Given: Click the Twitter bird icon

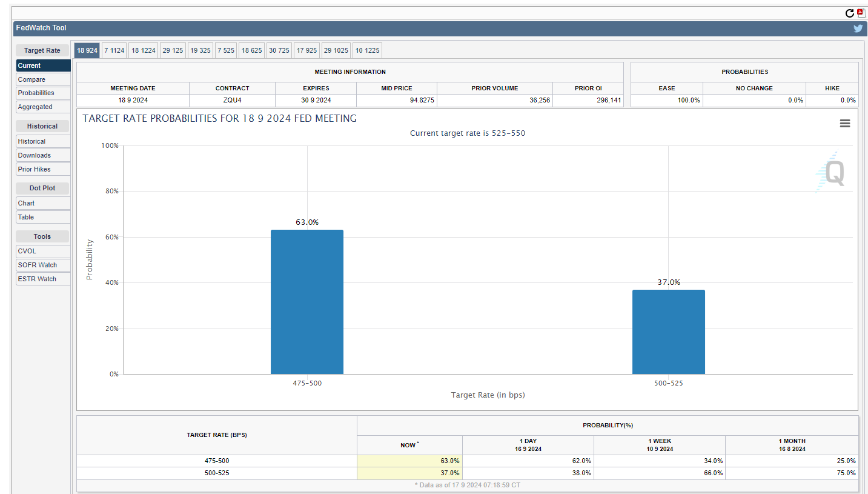Looking at the screenshot, I should (858, 28).
